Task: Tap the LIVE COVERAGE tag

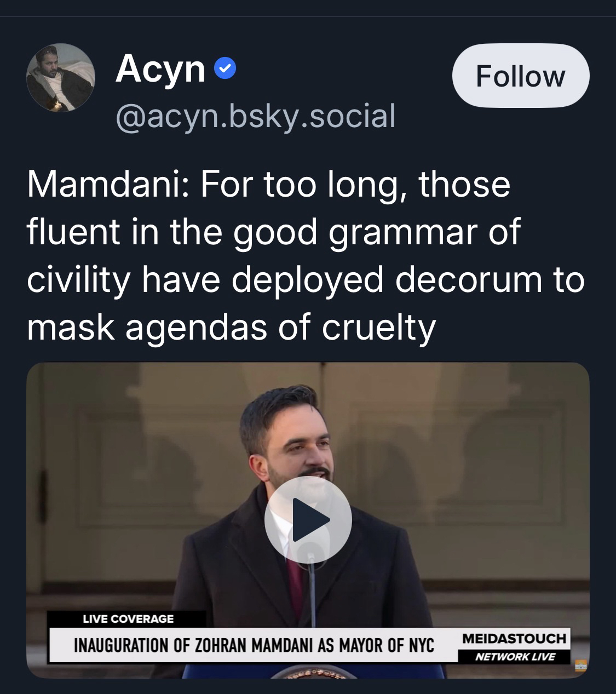Action: click(128, 619)
